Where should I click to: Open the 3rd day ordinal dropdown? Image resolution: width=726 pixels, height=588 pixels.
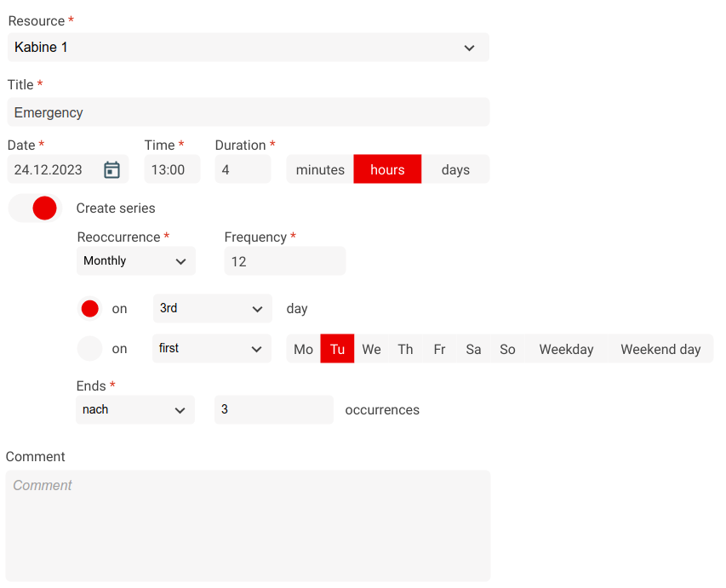click(212, 309)
